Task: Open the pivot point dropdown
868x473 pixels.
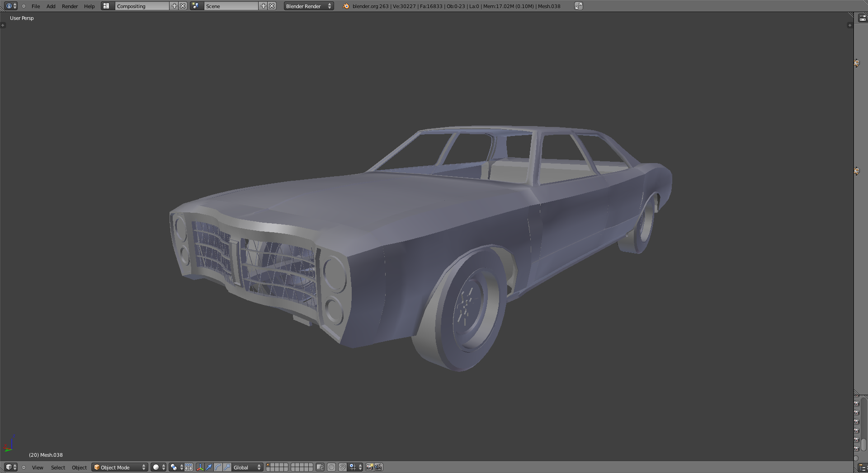Action: [176, 467]
